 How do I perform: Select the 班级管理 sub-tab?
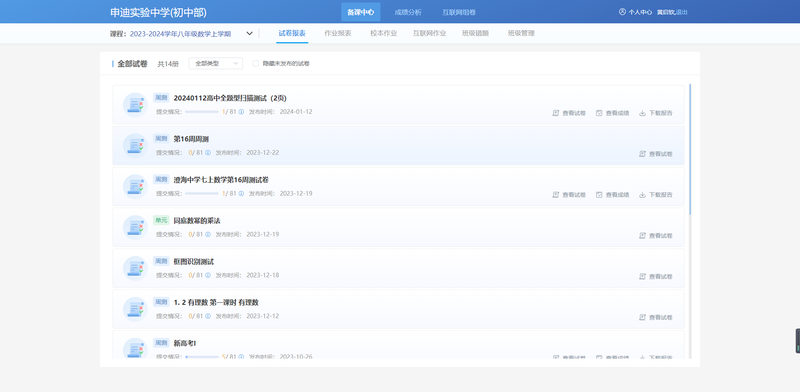click(521, 33)
